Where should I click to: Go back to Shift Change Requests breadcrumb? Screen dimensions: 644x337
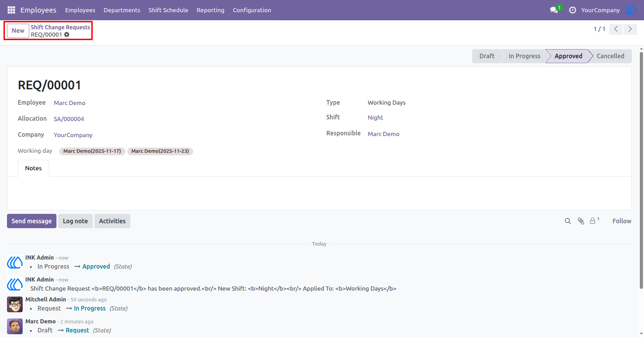pos(61,27)
